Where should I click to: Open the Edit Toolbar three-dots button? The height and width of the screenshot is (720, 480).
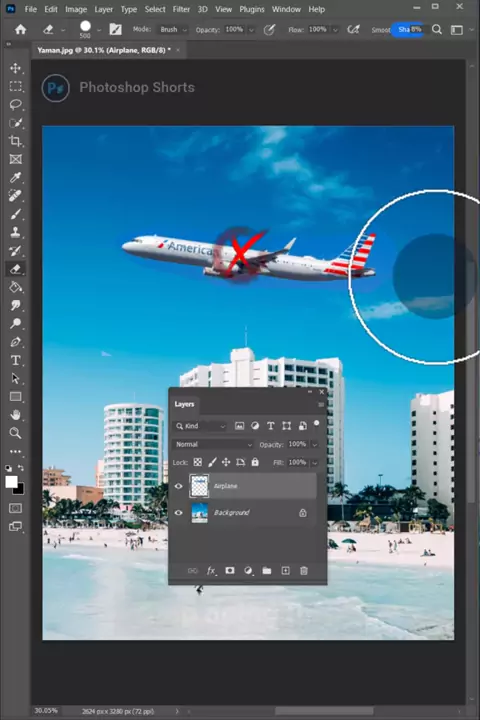click(16, 451)
